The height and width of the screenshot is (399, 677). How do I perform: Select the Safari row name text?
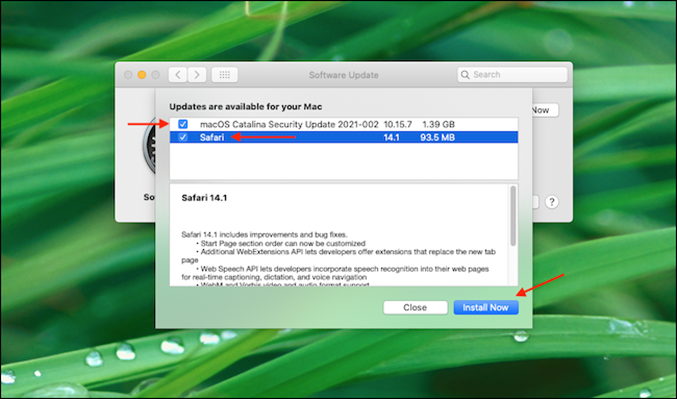pos(212,137)
